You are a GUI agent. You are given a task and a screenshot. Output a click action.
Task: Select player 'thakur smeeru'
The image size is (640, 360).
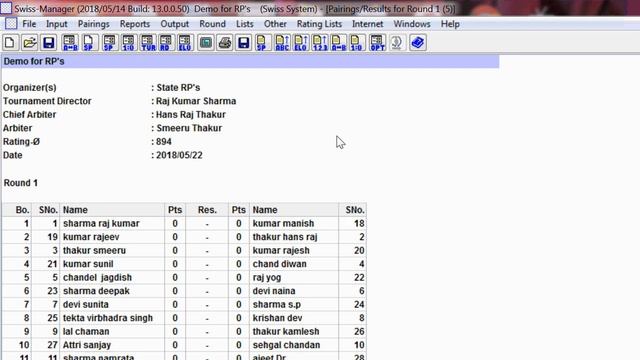[x=94, y=250]
